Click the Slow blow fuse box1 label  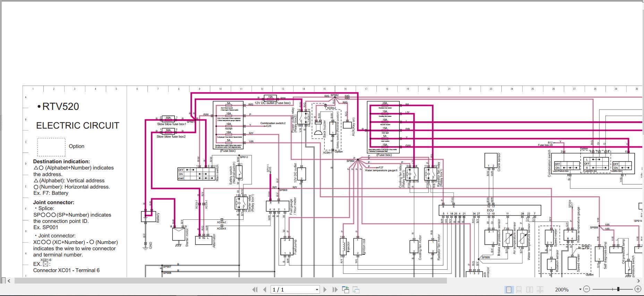[x=171, y=124]
